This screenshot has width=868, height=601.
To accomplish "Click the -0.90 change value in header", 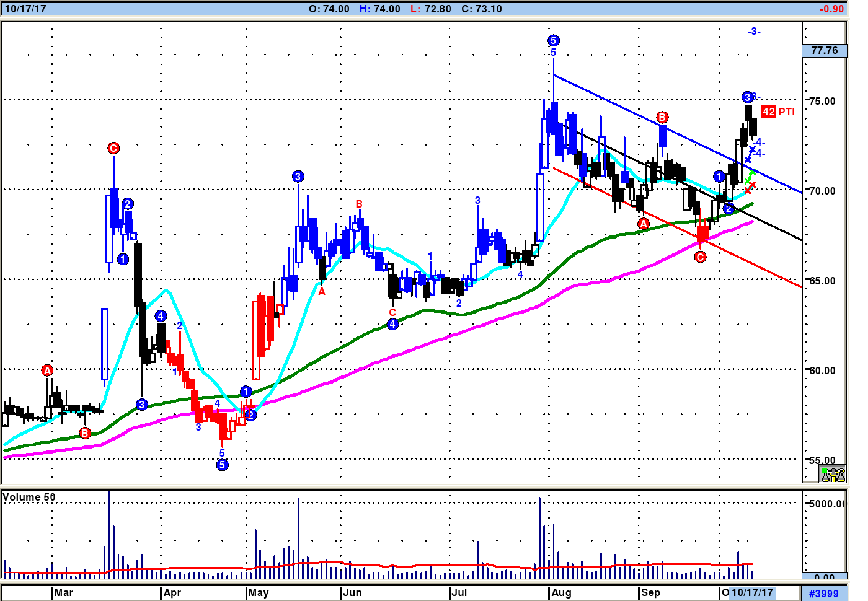I will (x=831, y=9).
